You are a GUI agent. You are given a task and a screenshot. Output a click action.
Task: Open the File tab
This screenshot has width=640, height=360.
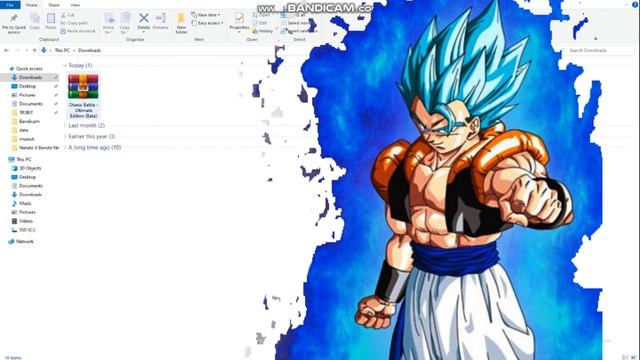pos(10,5)
